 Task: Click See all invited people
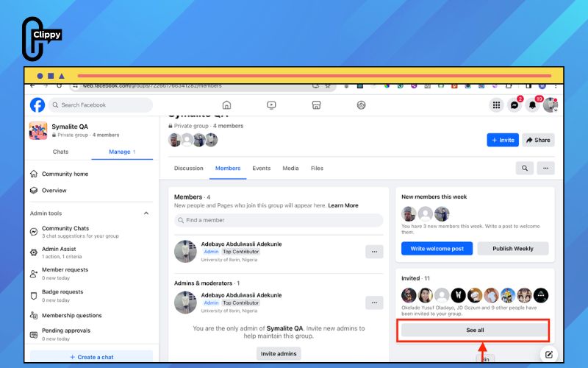[475, 330]
